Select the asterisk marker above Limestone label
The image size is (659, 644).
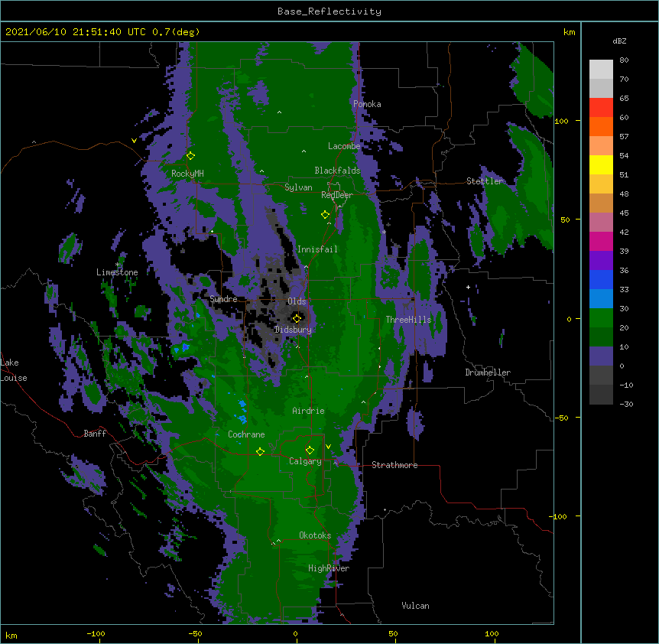pyautogui.click(x=117, y=265)
